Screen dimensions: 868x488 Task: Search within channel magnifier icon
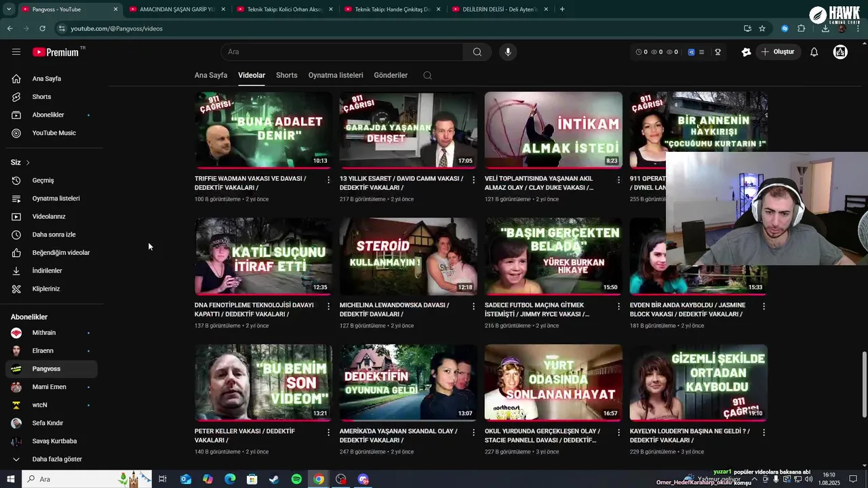[427, 75]
